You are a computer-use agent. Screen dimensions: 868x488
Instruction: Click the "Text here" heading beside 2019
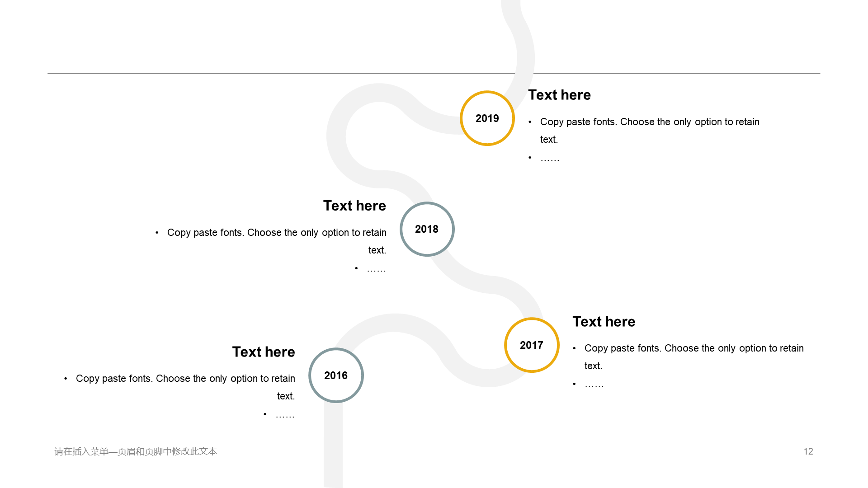pos(559,95)
